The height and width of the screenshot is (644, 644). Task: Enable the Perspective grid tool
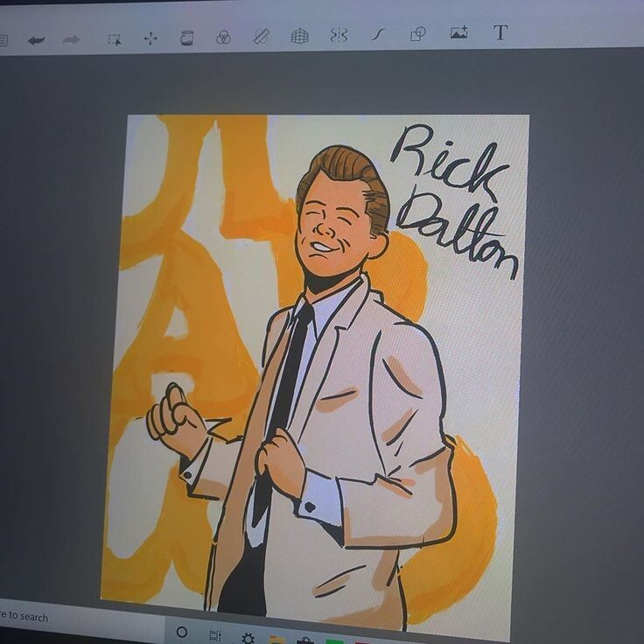300,36
